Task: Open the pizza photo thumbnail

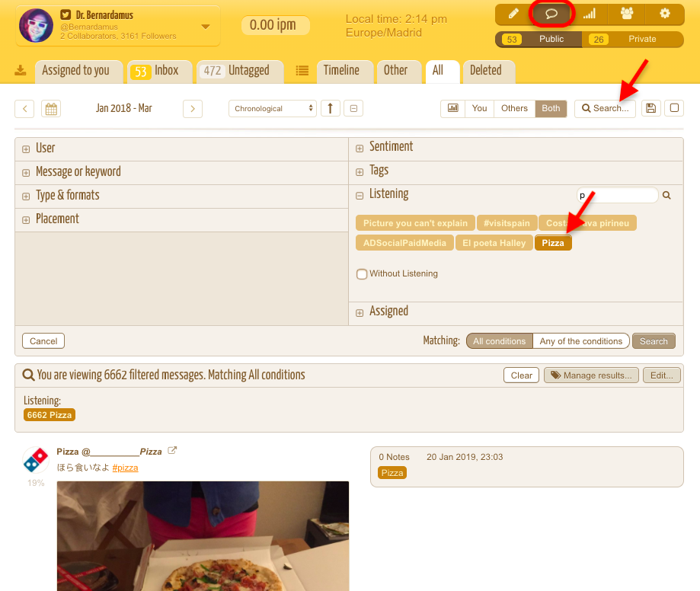Action: [203, 535]
